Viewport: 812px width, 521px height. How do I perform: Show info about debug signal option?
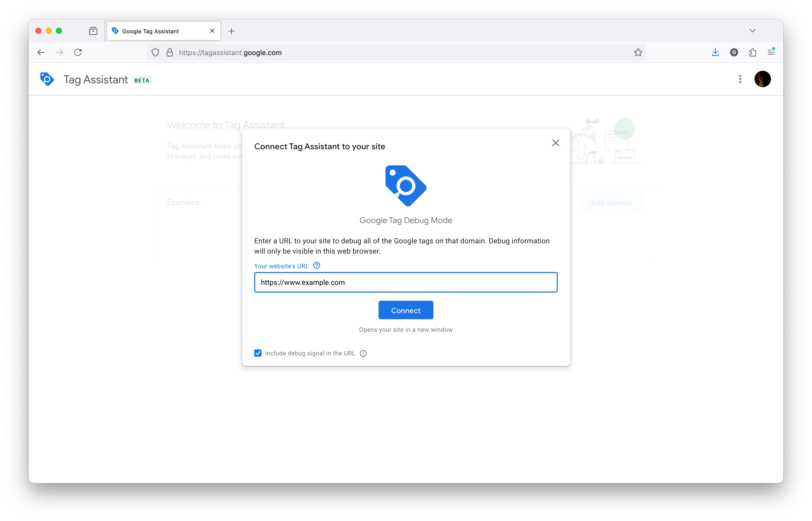click(x=363, y=354)
